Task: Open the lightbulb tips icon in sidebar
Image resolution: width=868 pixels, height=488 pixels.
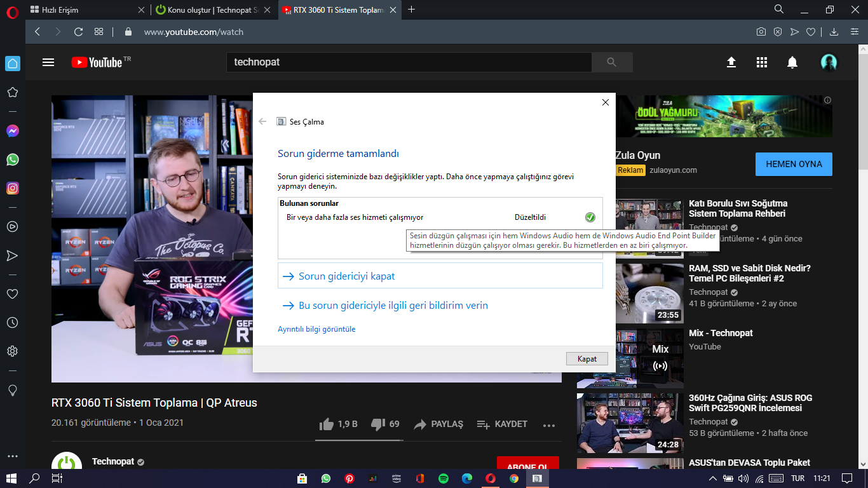Action: pyautogui.click(x=13, y=390)
